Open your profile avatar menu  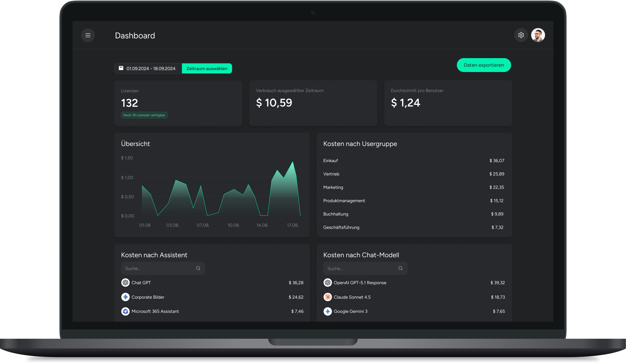538,35
